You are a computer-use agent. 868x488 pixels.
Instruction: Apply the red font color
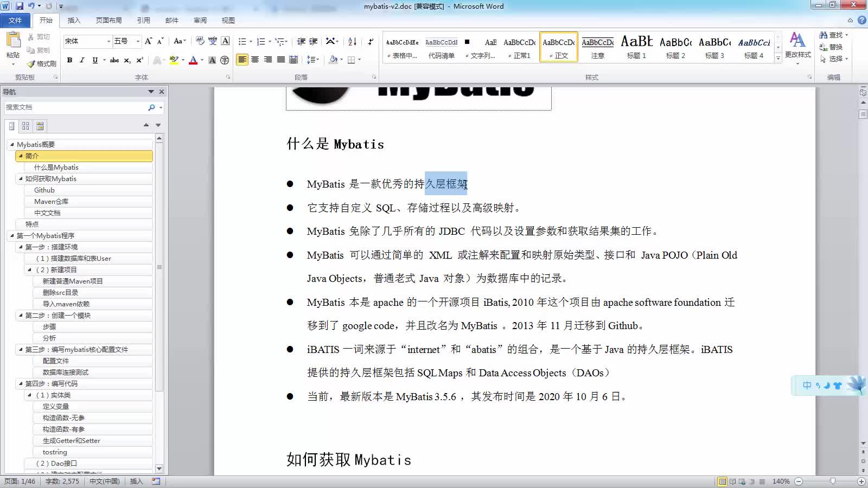[x=193, y=60]
